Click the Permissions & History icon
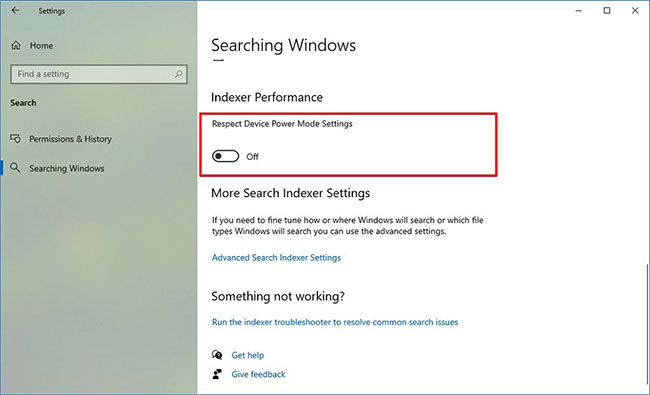 tap(15, 138)
